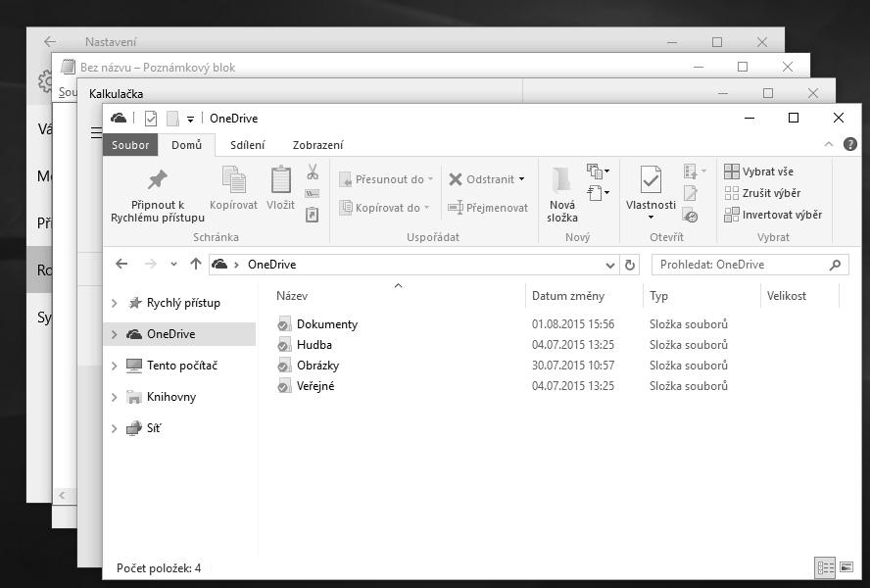The height and width of the screenshot is (588, 870).
Task: Click the back arrow in Nastavení window
Action: 49,41
